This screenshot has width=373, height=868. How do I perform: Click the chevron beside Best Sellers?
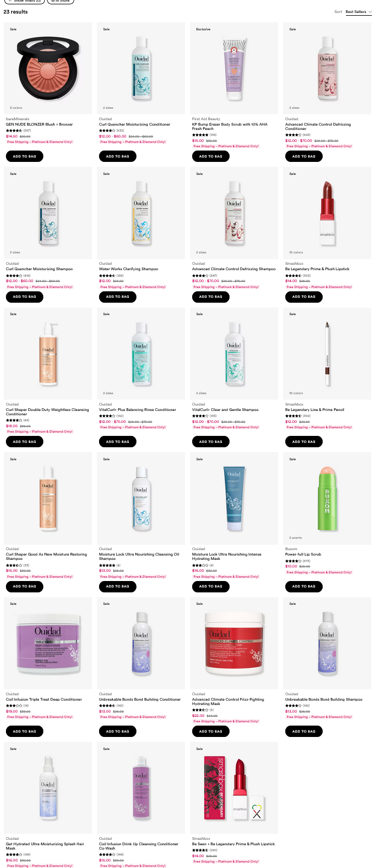pyautogui.click(x=370, y=12)
